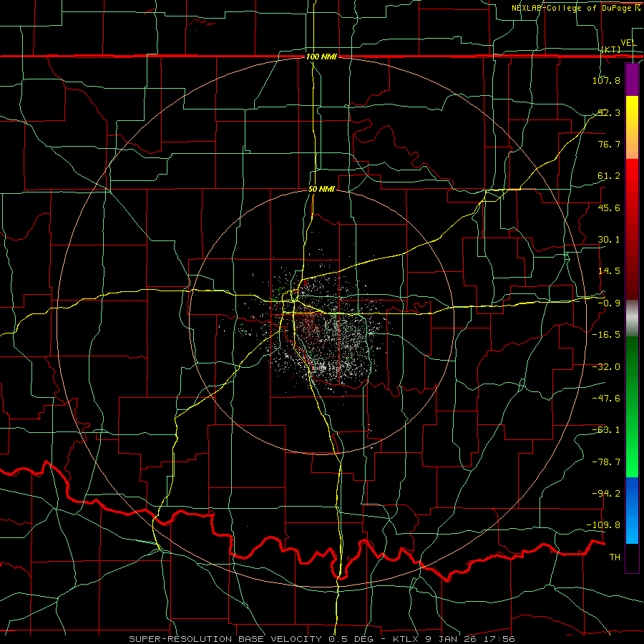Click the gray near-zero segment of the color bar
The image size is (644, 644).
pyautogui.click(x=632, y=318)
